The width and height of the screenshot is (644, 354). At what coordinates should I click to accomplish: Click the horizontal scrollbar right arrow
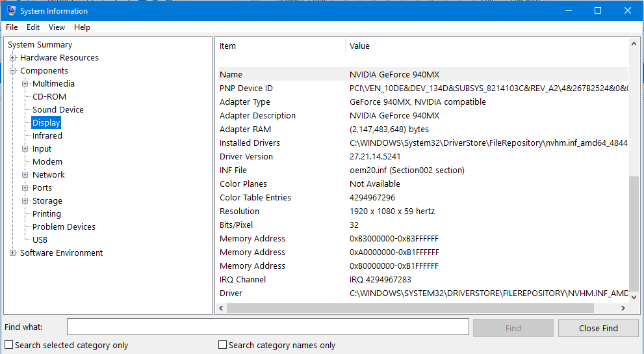pos(623,308)
